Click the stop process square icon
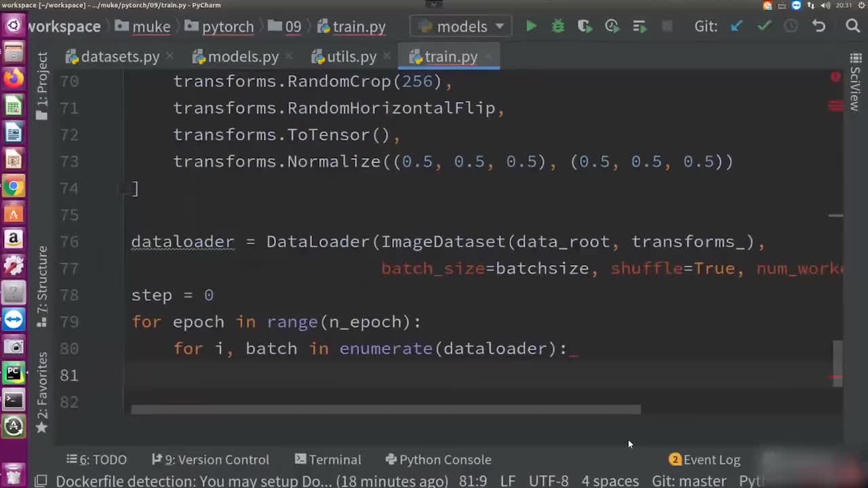Image resolution: width=868 pixels, height=488 pixels. pyautogui.click(x=667, y=26)
